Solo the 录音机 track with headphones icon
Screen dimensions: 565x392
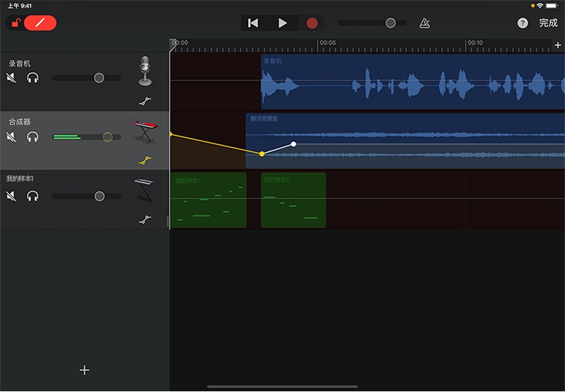(32, 78)
